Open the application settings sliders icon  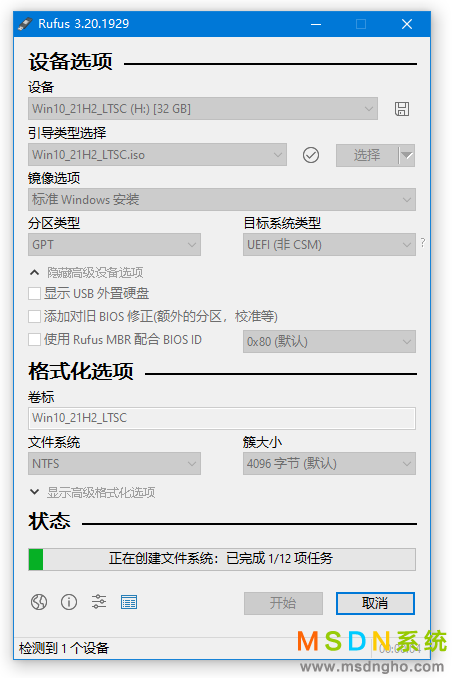99,602
